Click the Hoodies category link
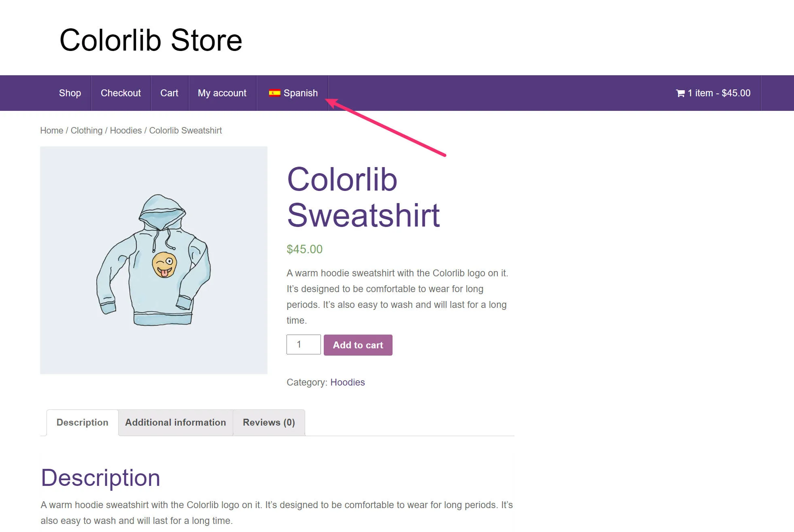The width and height of the screenshot is (794, 532). tap(347, 382)
